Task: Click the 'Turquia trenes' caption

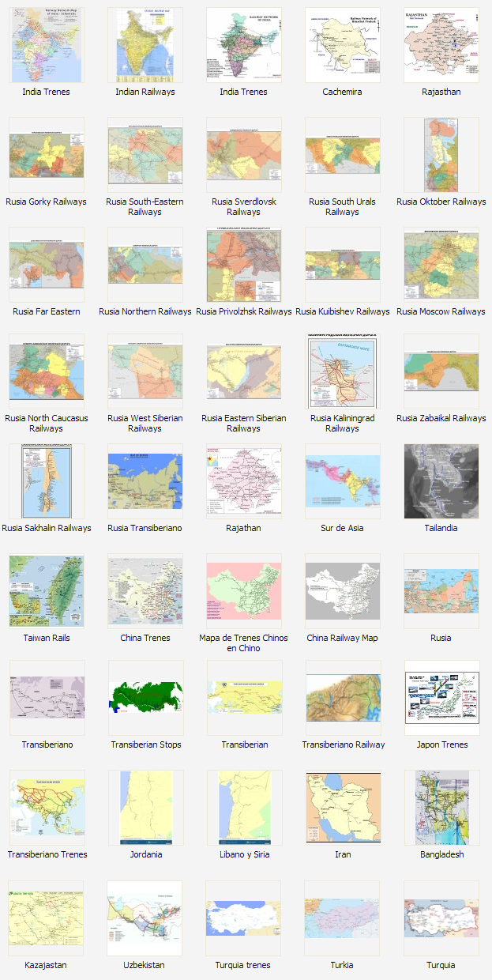Action: point(243,965)
